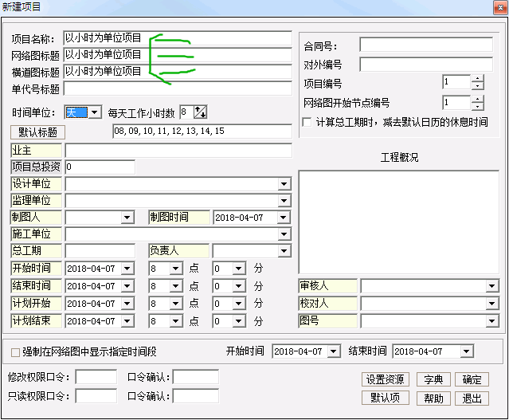Click the 业主 label button
The image size is (509, 420).
(36, 151)
